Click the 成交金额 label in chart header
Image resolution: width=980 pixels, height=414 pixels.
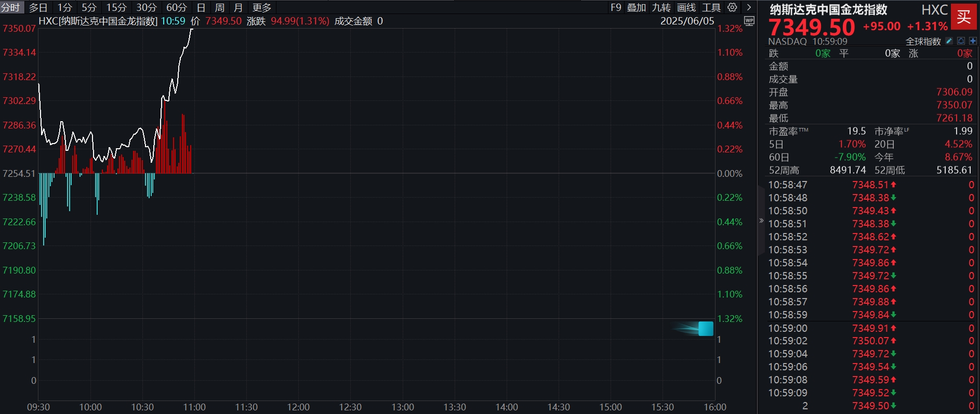point(353,21)
